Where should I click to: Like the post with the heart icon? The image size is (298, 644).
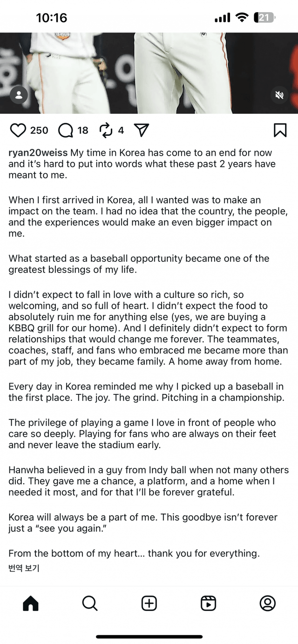click(18, 131)
